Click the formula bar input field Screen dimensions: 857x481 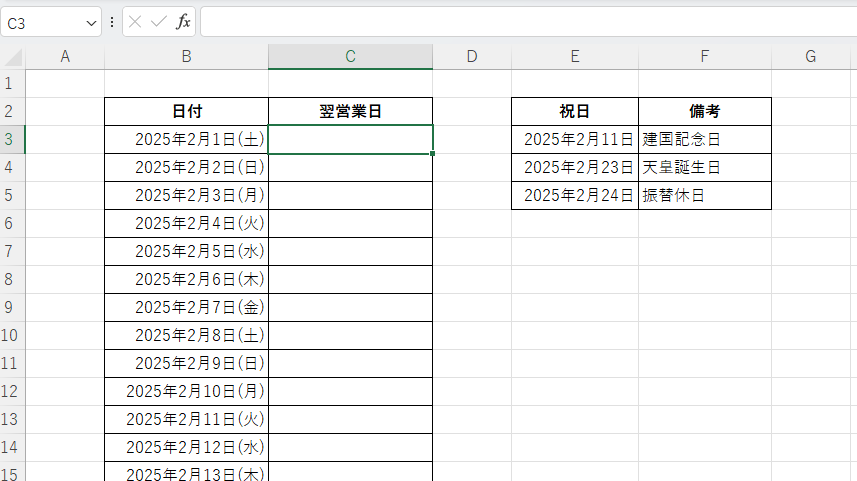[x=529, y=22]
